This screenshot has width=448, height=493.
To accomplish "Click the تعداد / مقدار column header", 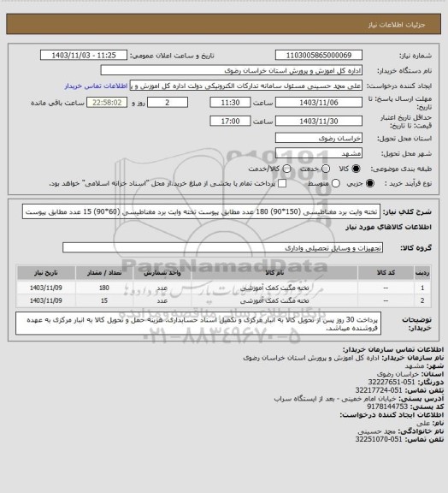I will [104, 273].
